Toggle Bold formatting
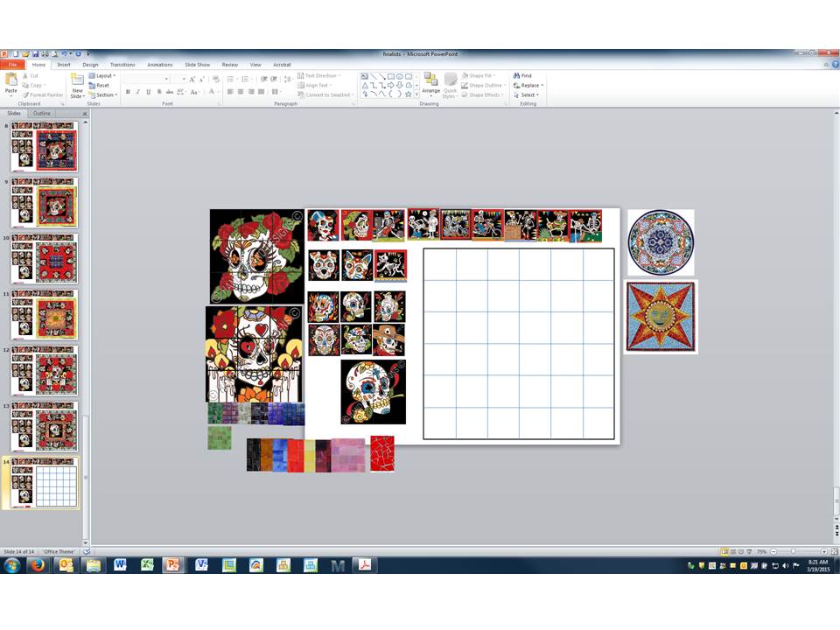 point(128,92)
